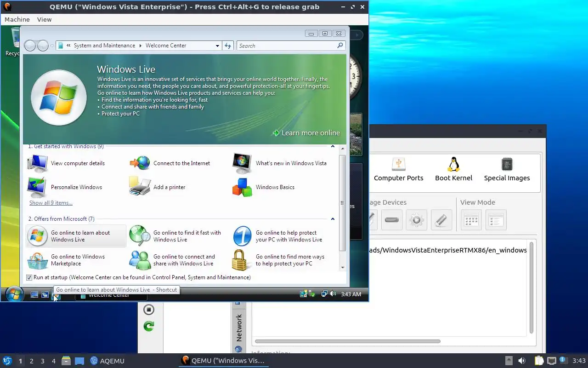Click Switch between windows quick launch icon
The height and width of the screenshot is (368, 588).
(x=45, y=294)
